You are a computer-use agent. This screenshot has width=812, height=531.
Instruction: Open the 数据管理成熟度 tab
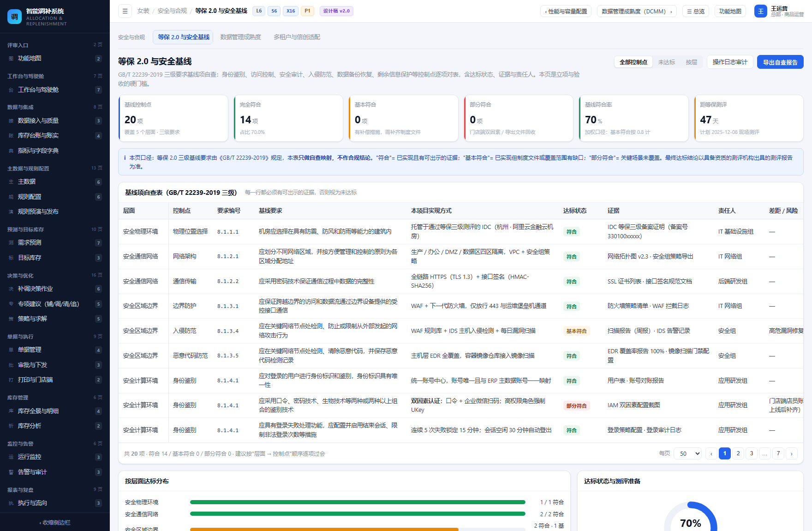pyautogui.click(x=240, y=37)
